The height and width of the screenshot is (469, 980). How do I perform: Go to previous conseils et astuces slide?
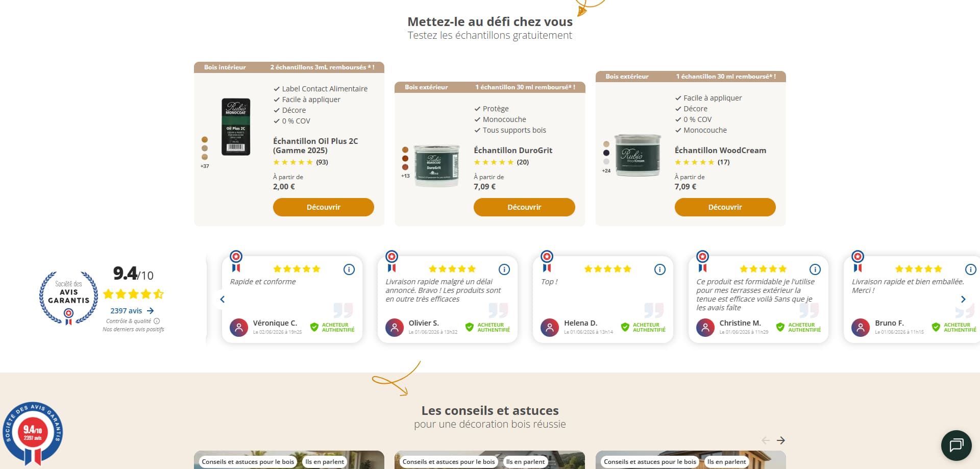[x=765, y=440]
